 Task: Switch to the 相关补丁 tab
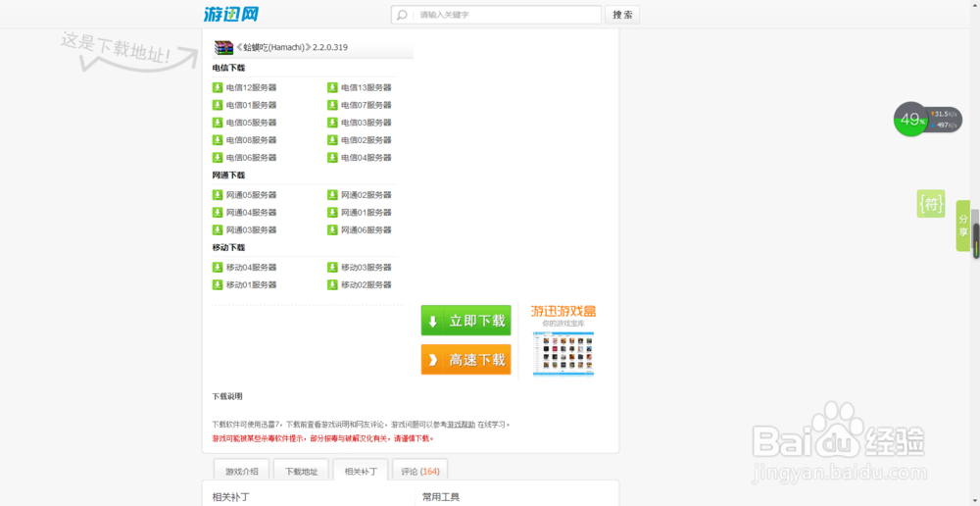(361, 471)
